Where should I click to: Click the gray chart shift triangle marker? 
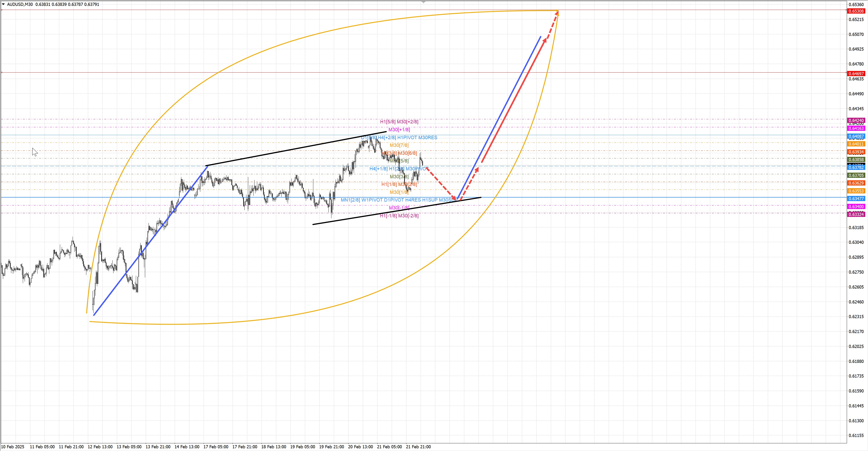pyautogui.click(x=424, y=2)
